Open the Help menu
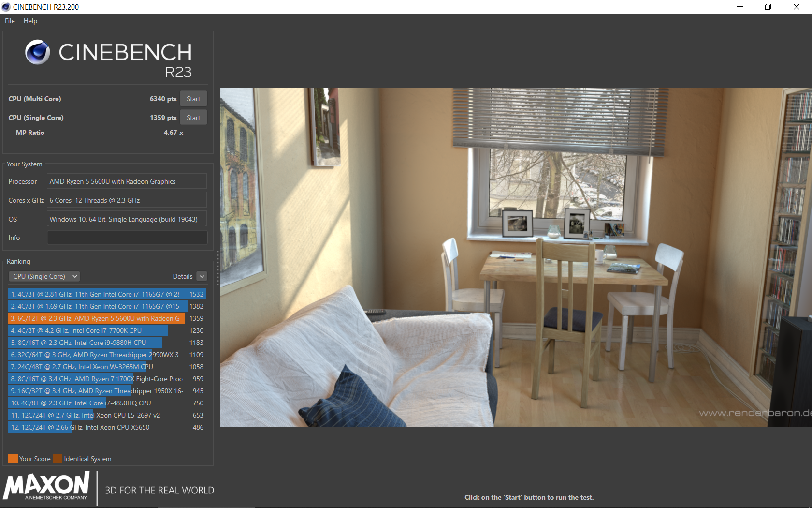Screen dimensions: 812x508 (30, 21)
